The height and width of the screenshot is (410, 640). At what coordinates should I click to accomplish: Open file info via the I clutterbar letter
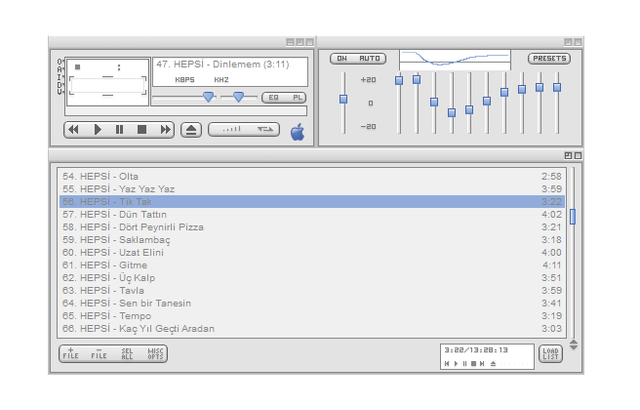pyautogui.click(x=60, y=77)
